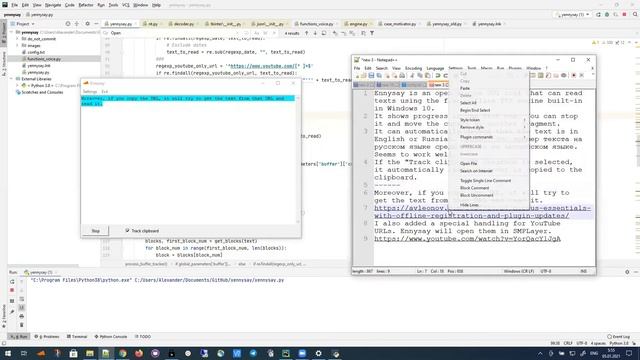Open Notepad++ Encoding menu
640x360 pixels.
pos(413,68)
